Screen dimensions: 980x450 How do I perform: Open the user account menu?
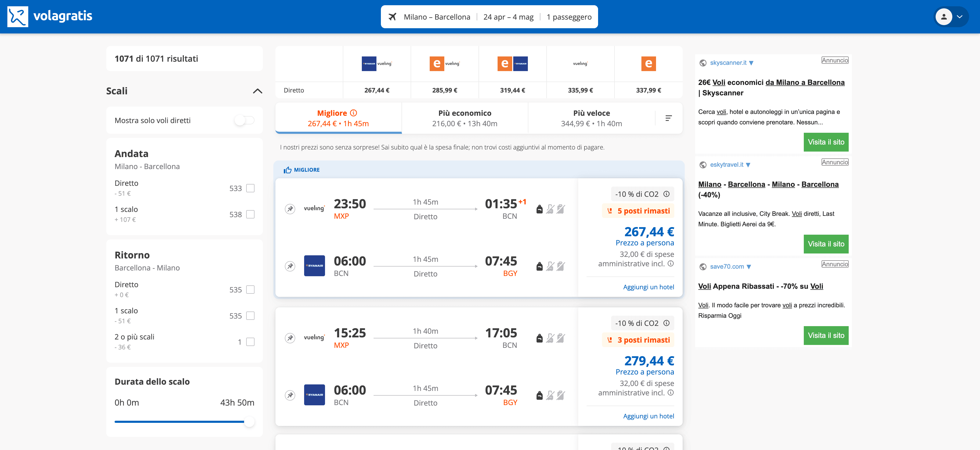[950, 16]
